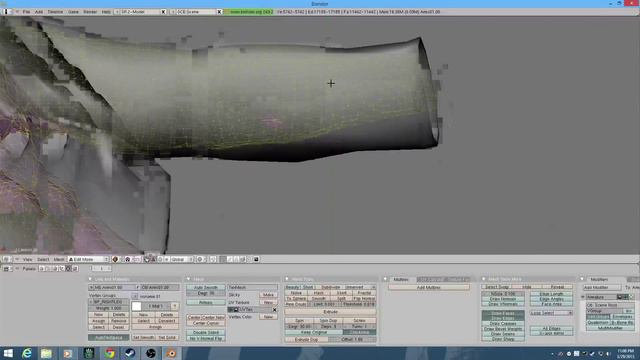Viewport: 640px width, 360px height.
Task: Click Set Smooth button
Action: [x=143, y=338]
